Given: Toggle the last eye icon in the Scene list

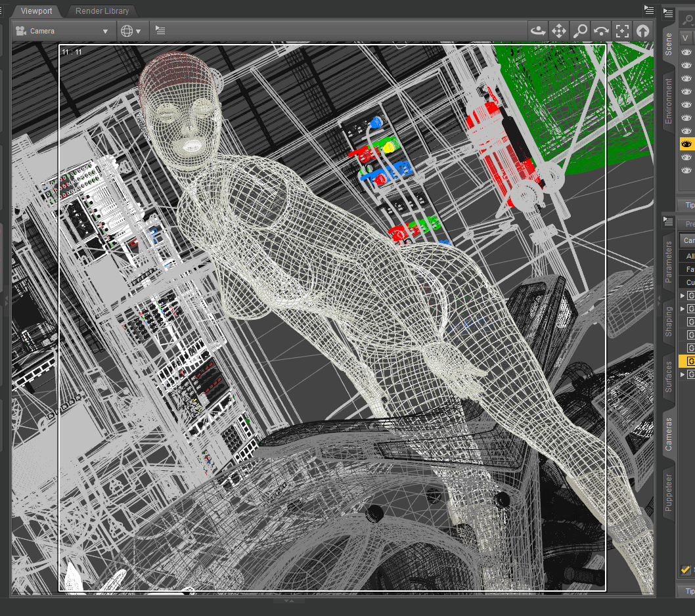Looking at the screenshot, I should (x=686, y=170).
